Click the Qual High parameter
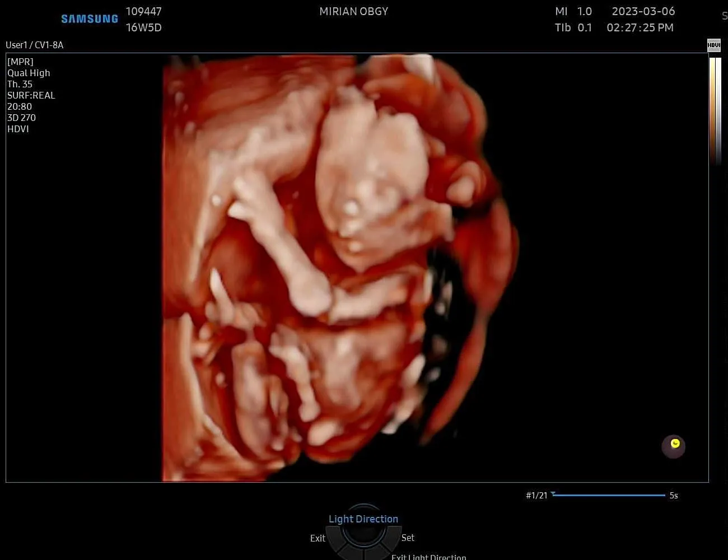This screenshot has height=560, width=728. (x=29, y=73)
